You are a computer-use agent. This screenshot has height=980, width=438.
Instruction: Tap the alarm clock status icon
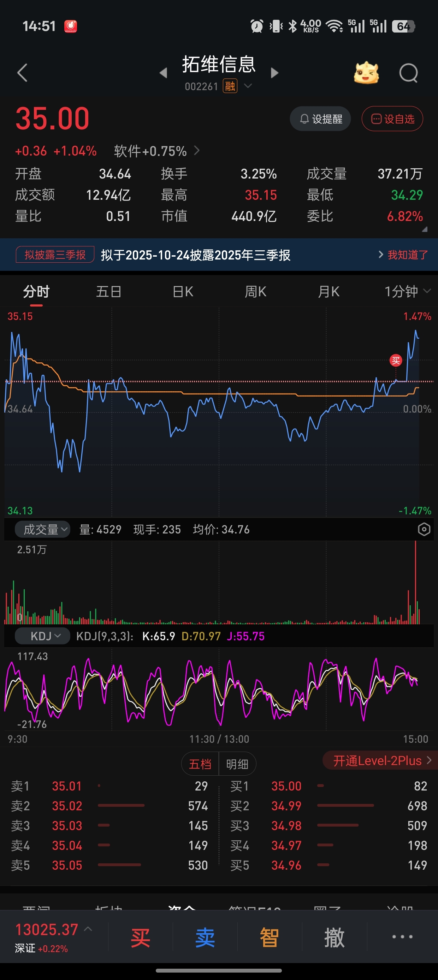click(257, 26)
